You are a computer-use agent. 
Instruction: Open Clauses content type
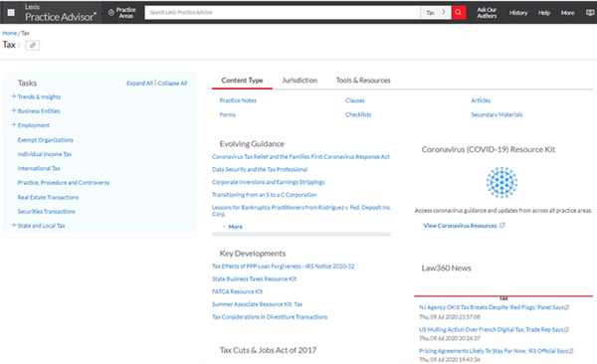[355, 100]
